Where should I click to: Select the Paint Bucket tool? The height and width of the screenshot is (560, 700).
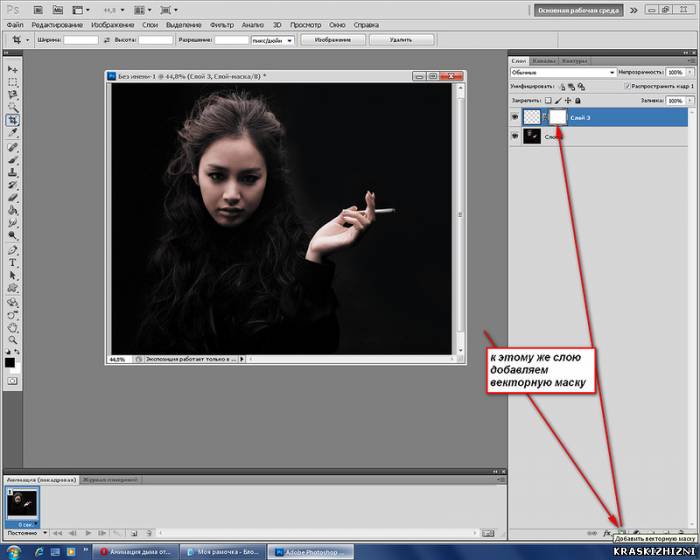coord(12,210)
